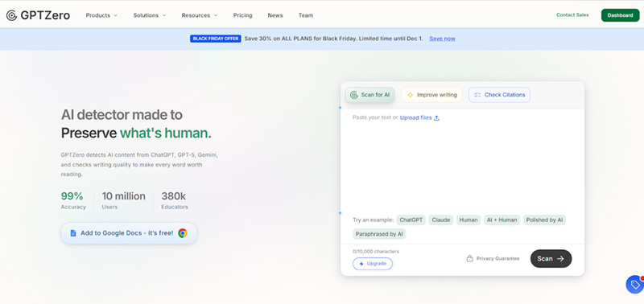Click the Check Citations checklist icon
The image size is (644, 304).
tap(477, 95)
